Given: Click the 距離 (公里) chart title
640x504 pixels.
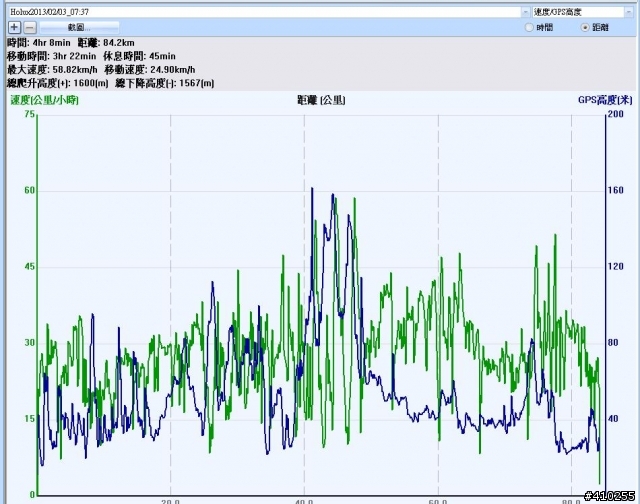Looking at the screenshot, I should pos(321,100).
